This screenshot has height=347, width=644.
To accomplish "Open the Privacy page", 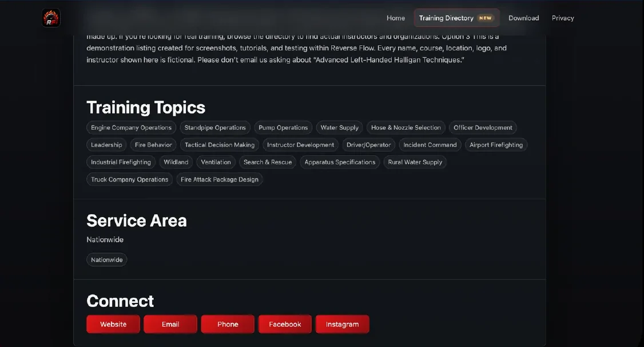I will coord(563,18).
